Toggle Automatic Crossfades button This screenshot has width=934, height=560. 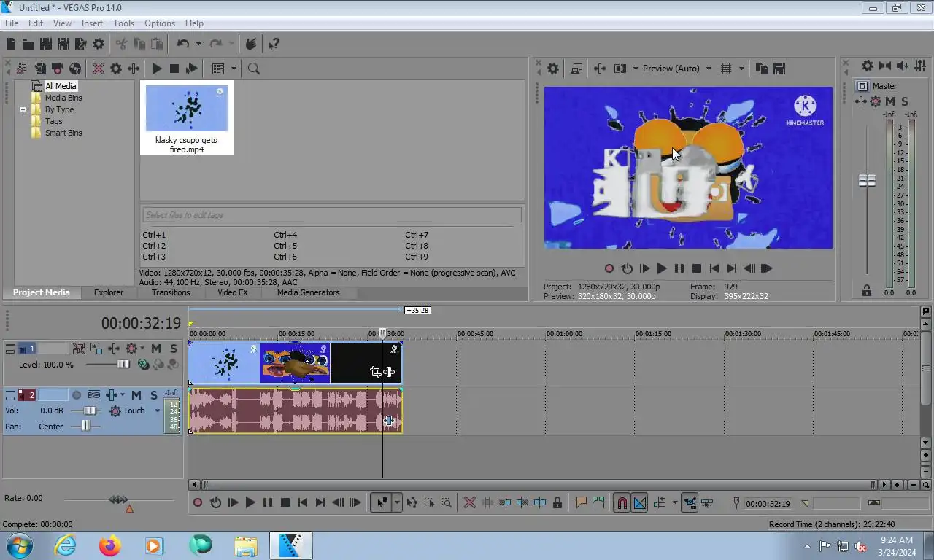(639, 502)
